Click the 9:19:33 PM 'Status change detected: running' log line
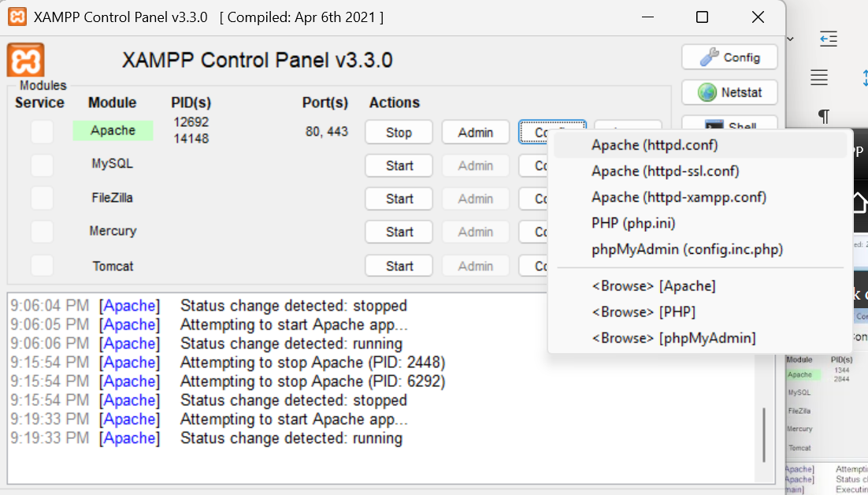The image size is (868, 495). tap(291, 438)
